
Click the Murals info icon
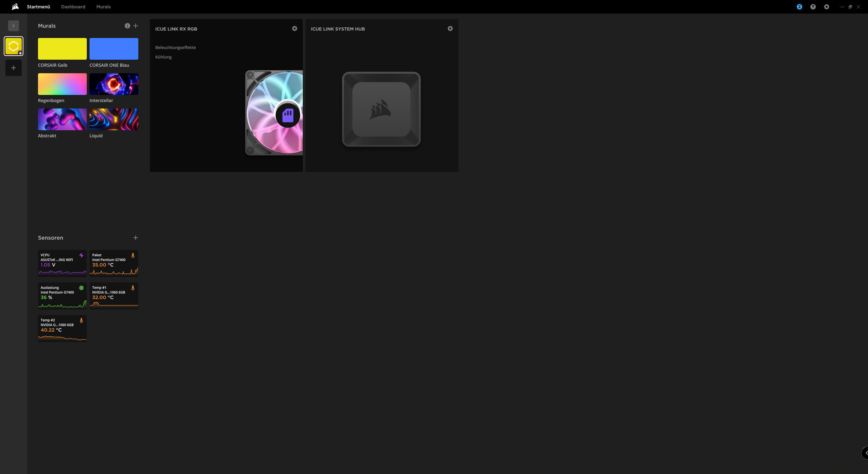pyautogui.click(x=127, y=26)
